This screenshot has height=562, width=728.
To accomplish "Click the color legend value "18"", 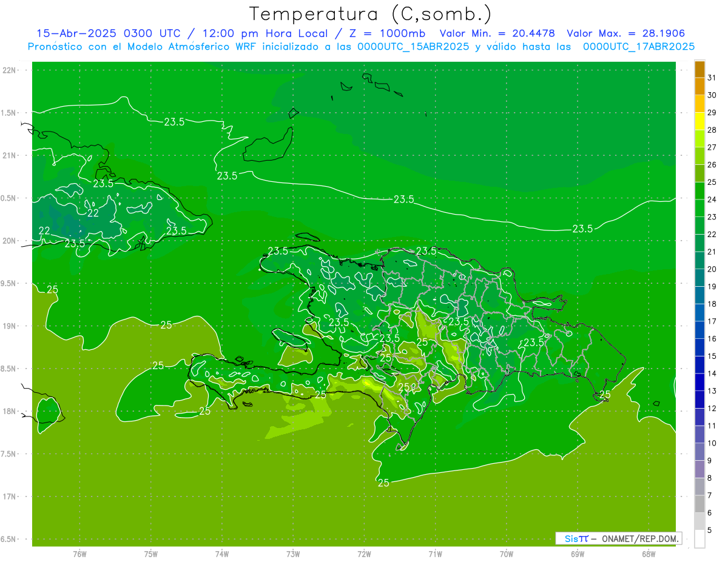I will (x=712, y=304).
